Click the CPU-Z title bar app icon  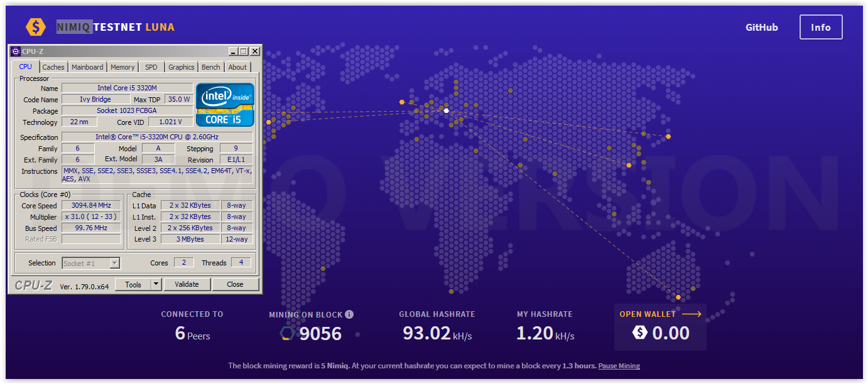(x=16, y=51)
